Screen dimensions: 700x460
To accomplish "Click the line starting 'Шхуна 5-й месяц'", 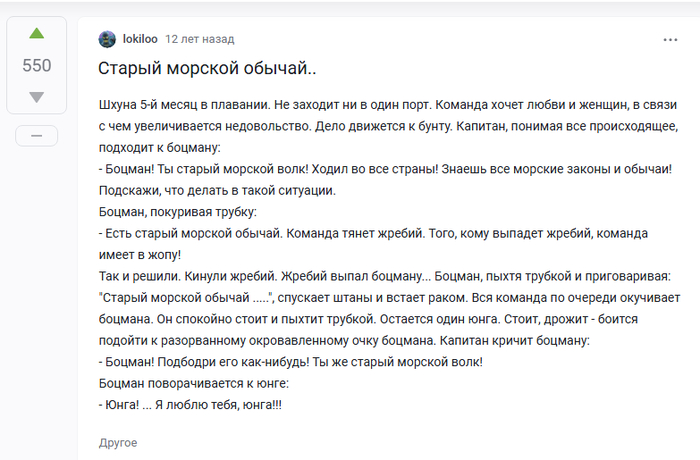I will [x=388, y=105].
